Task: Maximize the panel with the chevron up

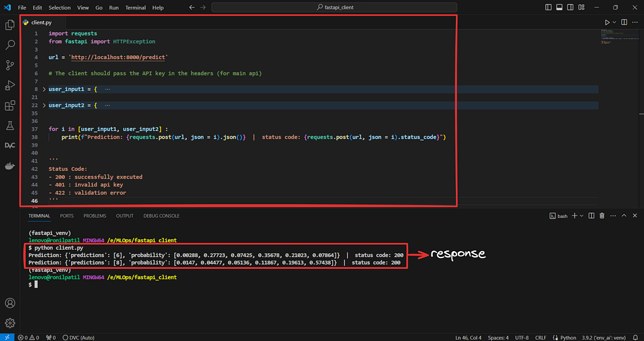Action: click(624, 215)
